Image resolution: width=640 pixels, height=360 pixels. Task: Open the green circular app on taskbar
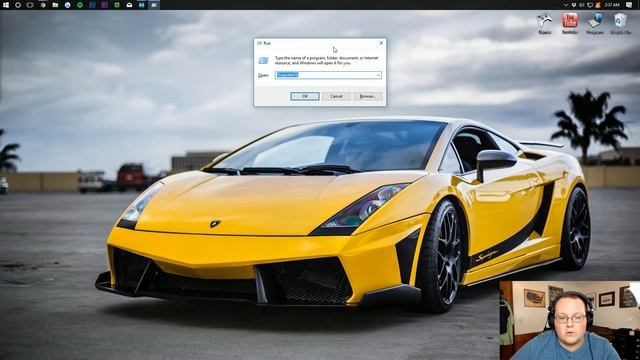click(x=80, y=5)
